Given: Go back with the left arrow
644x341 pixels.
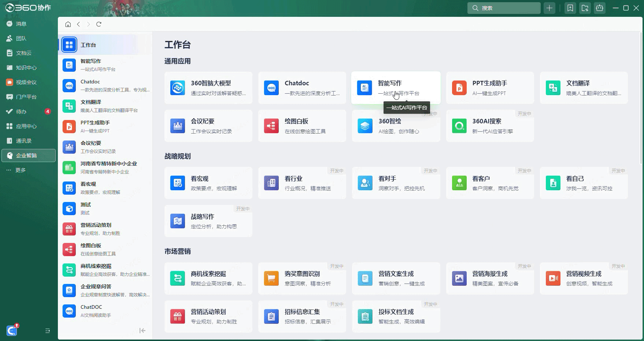Looking at the screenshot, I should click(78, 24).
